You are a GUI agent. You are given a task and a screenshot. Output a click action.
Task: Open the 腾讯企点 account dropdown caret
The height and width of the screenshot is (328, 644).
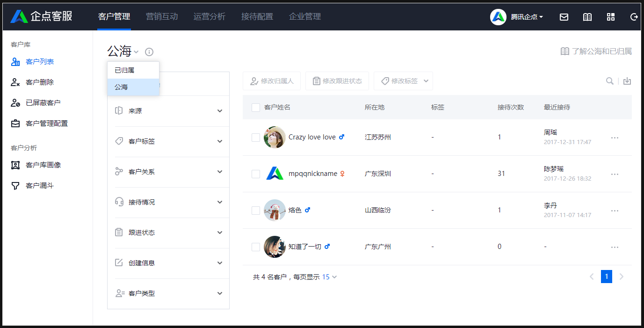click(541, 17)
